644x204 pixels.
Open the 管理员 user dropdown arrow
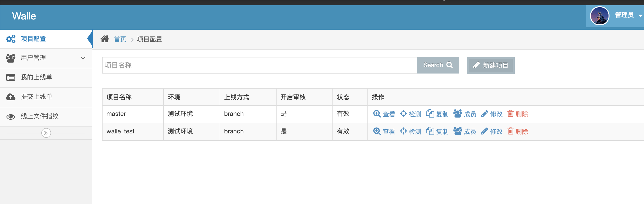[640, 16]
